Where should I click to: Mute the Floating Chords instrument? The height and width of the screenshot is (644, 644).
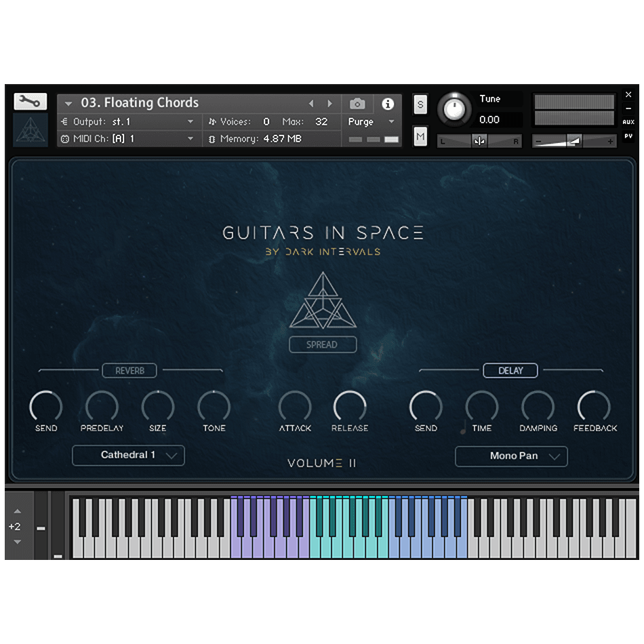(420, 136)
